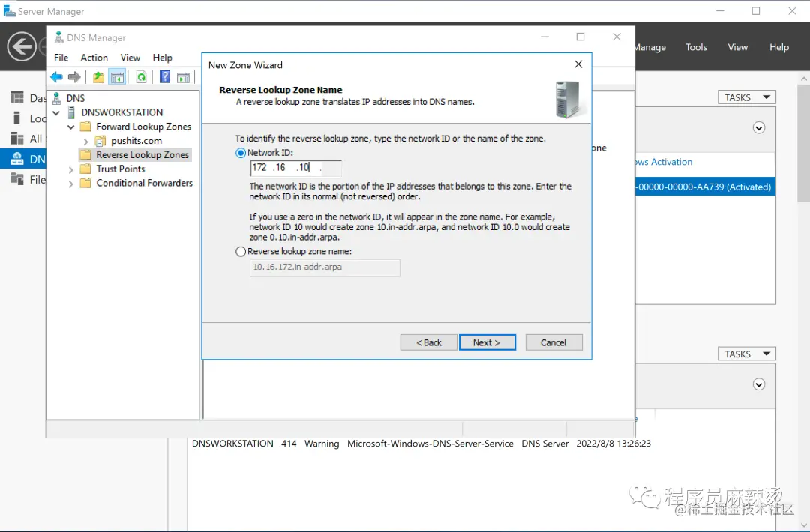Toggle the show/hide console tree toolbar icon
The width and height of the screenshot is (810, 532).
tap(117, 77)
